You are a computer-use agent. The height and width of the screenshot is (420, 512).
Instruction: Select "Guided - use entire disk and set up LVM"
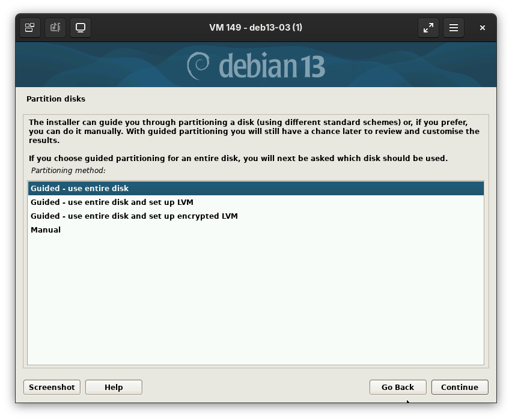point(112,202)
